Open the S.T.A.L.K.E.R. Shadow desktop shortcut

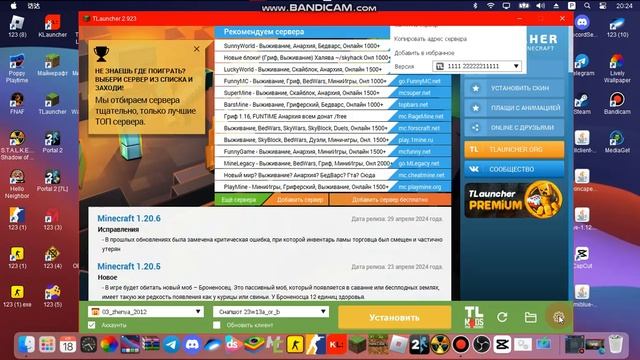(17, 145)
